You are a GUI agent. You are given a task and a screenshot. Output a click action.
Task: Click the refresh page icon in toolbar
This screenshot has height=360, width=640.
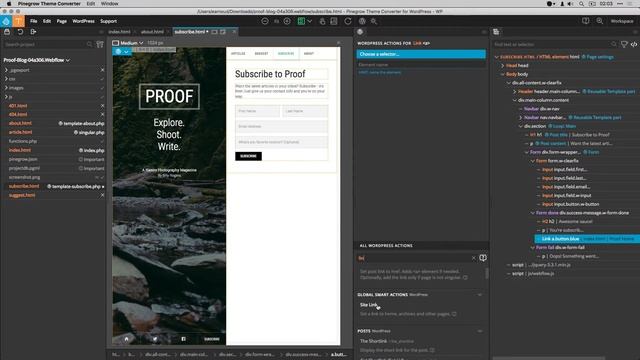pyautogui.click(x=348, y=21)
